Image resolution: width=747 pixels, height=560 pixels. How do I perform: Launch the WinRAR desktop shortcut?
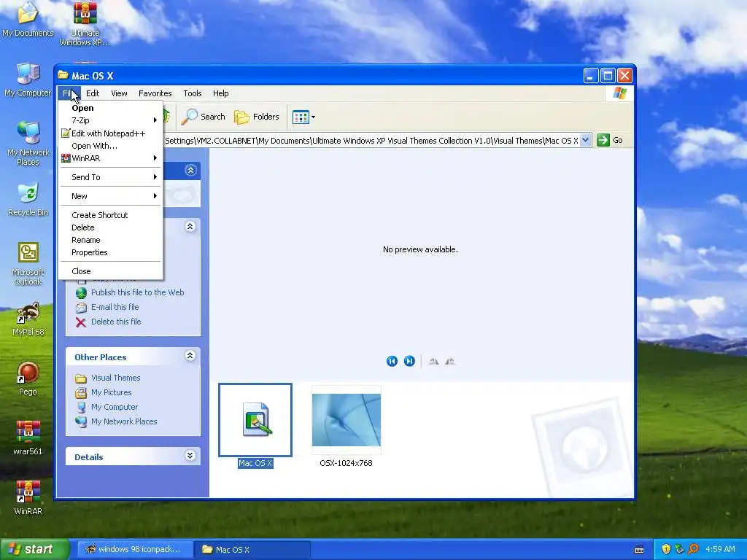coord(28,498)
